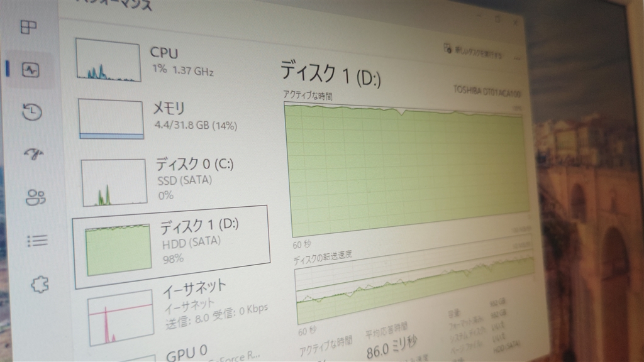Click the CPU usage mini graph thumbnail
The image size is (644, 362).
click(x=108, y=60)
